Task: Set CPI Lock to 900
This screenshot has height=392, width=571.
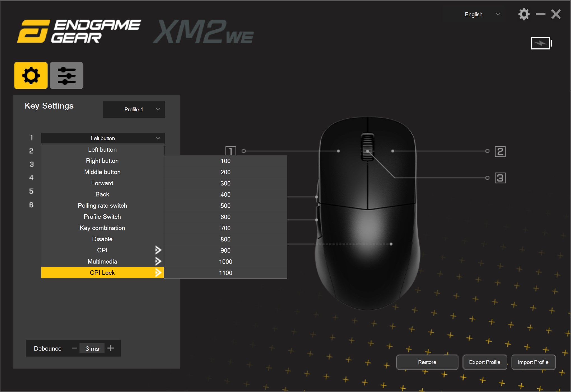Action: tap(226, 250)
